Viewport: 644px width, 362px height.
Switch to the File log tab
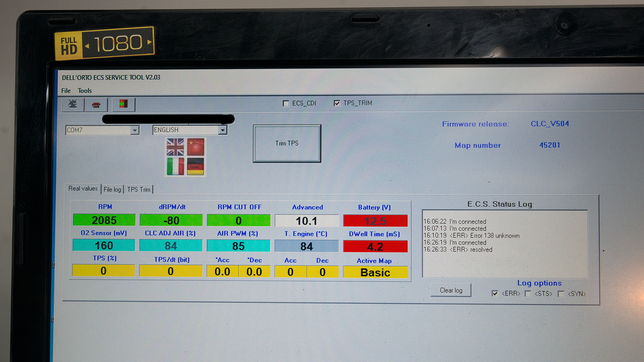tap(112, 189)
